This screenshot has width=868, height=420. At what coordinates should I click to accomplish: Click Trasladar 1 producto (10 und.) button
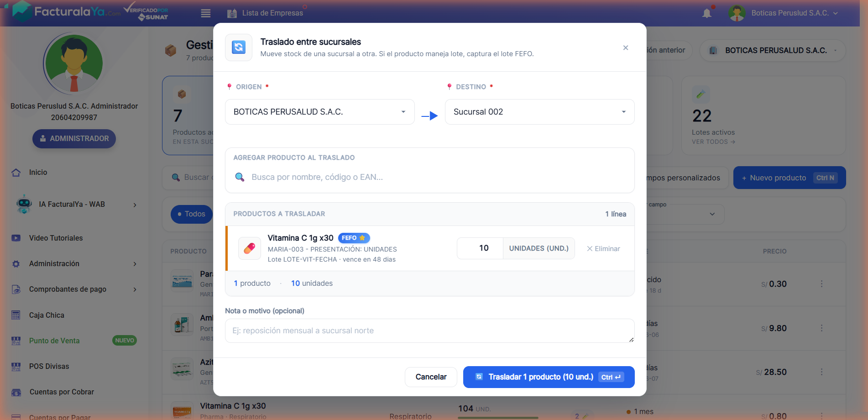549,377
